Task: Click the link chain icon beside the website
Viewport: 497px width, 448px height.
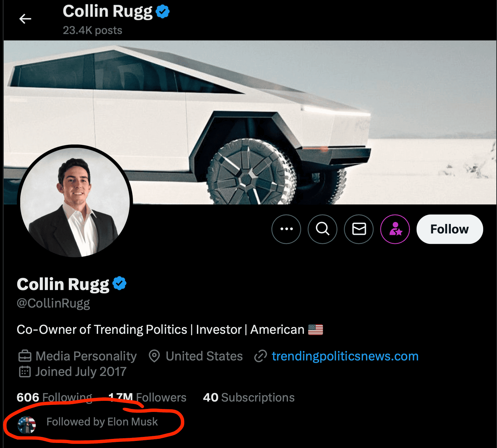Action: tap(261, 356)
